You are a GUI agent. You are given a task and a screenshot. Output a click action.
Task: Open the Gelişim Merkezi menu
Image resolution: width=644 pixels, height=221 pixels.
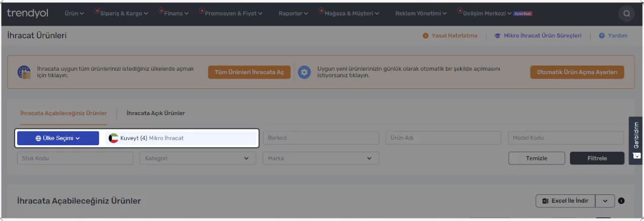click(x=487, y=14)
